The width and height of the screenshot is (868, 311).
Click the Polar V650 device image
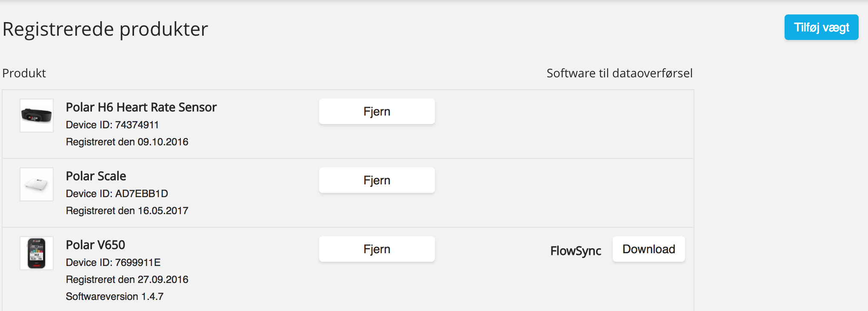click(37, 253)
